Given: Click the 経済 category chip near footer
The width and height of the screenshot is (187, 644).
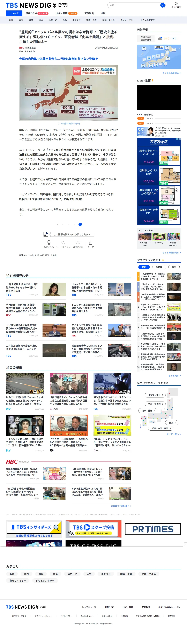Looking at the screenshot, I should pyautogui.click(x=55, y=574).
